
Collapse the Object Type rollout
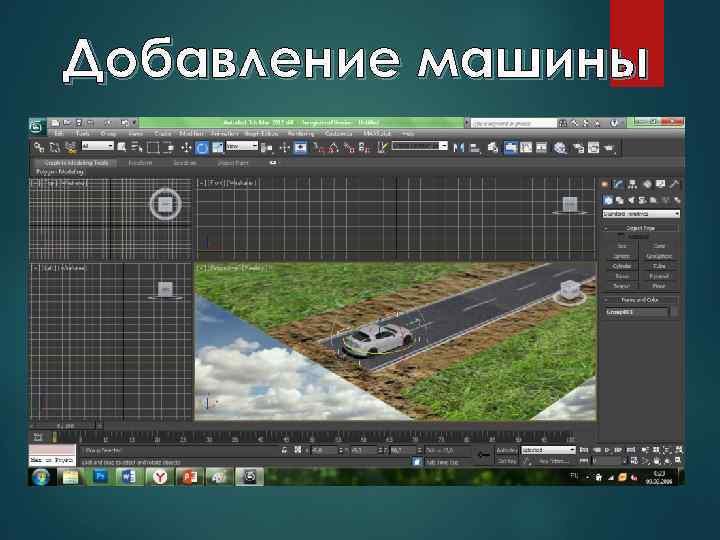pyautogui.click(x=641, y=228)
